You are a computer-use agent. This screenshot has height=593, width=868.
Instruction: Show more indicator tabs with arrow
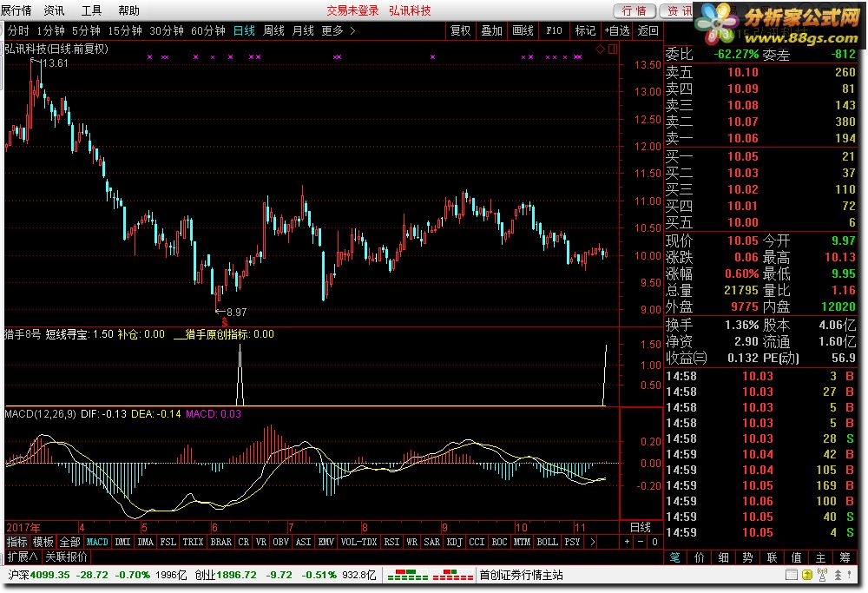593,542
